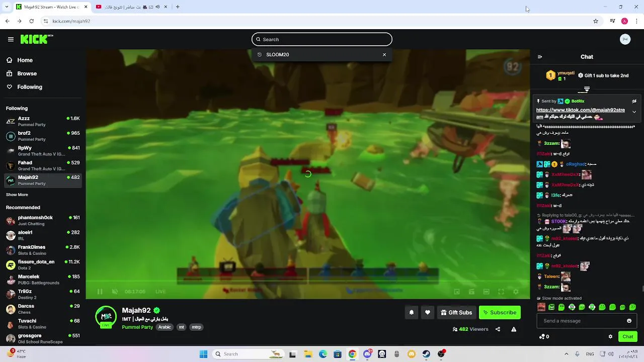Open the hamburger sidebar menu
This screenshot has width=644, height=362.
tap(11, 39)
